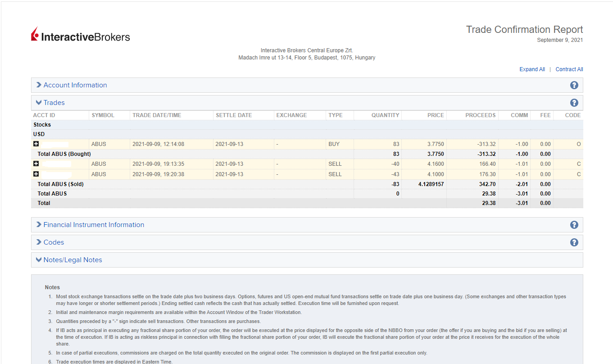Click sold commission total -2.01
This screenshot has height=364, width=613.
pos(522,184)
